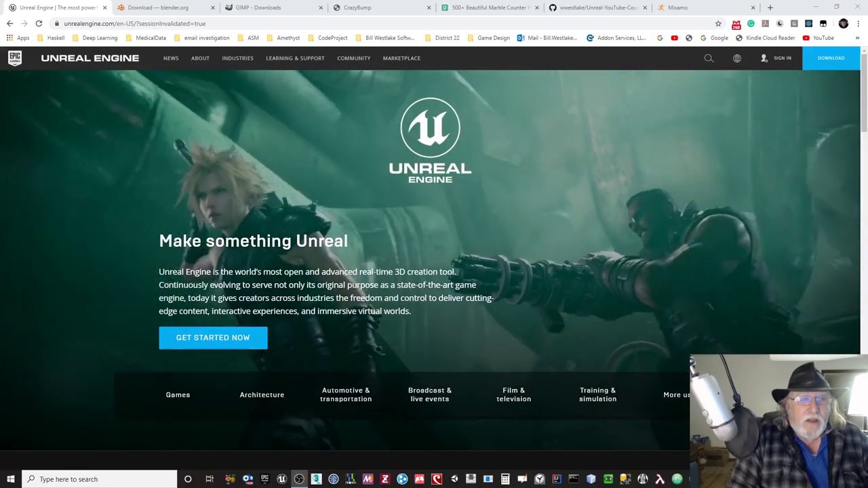868x488 pixels.
Task: Open a new browser tab
Action: 770,7
